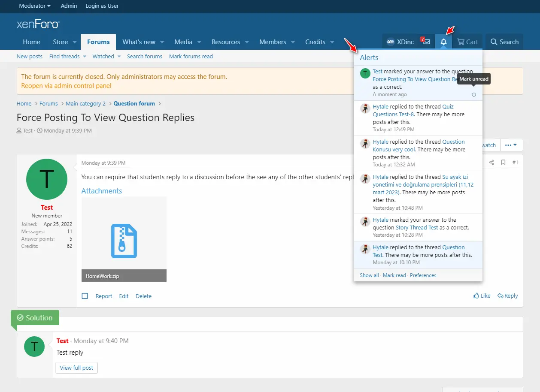Expand the Credits menu arrow
540x392 pixels.
coord(332,42)
